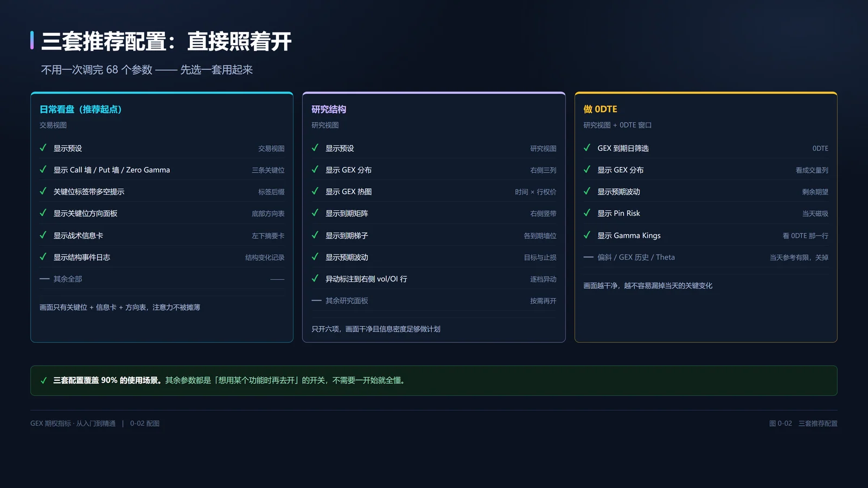Click the 研究视图 + 0DTE 窗口 subtitle
868x488 pixels.
[617, 125]
